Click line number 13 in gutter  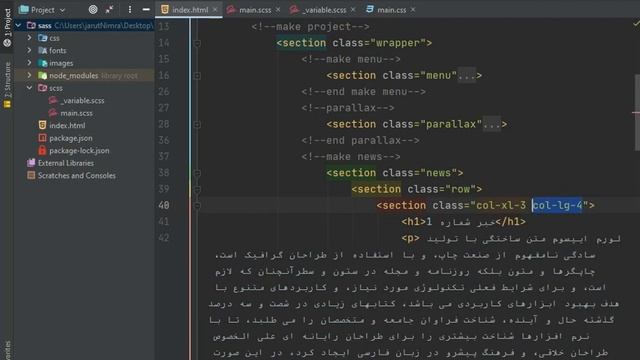tap(164, 27)
